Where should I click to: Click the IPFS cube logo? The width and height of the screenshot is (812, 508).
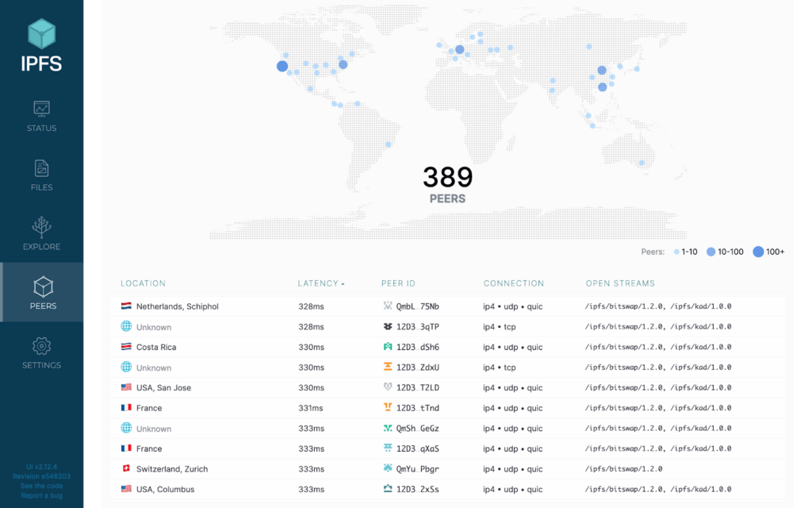[41, 34]
